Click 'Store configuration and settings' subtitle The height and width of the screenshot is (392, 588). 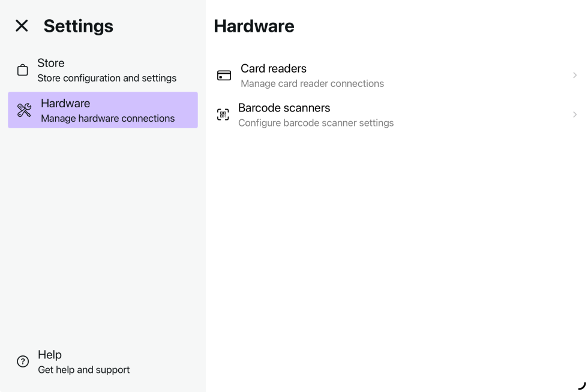pyautogui.click(x=107, y=79)
